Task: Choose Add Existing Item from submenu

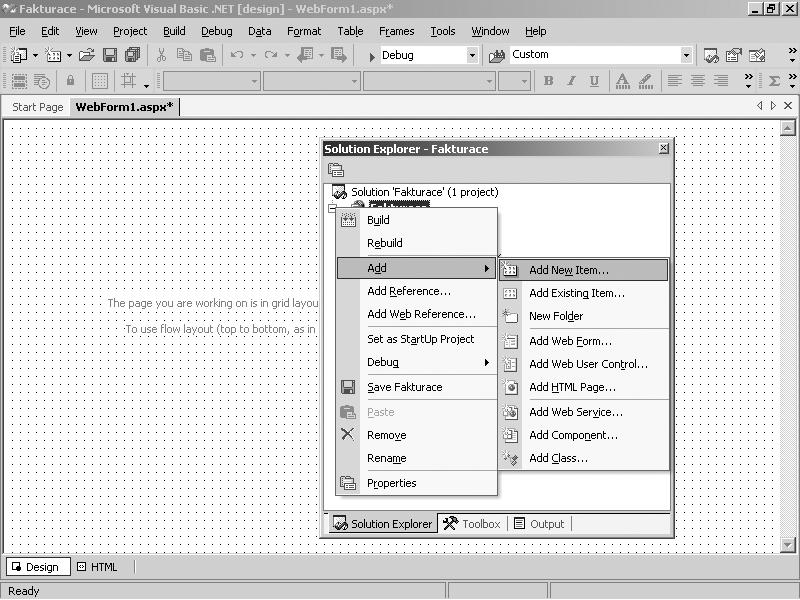Action: pos(583,293)
